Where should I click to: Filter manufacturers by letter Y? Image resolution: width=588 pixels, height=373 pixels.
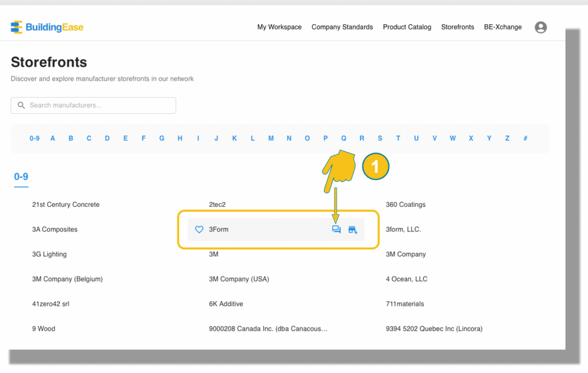[489, 139]
